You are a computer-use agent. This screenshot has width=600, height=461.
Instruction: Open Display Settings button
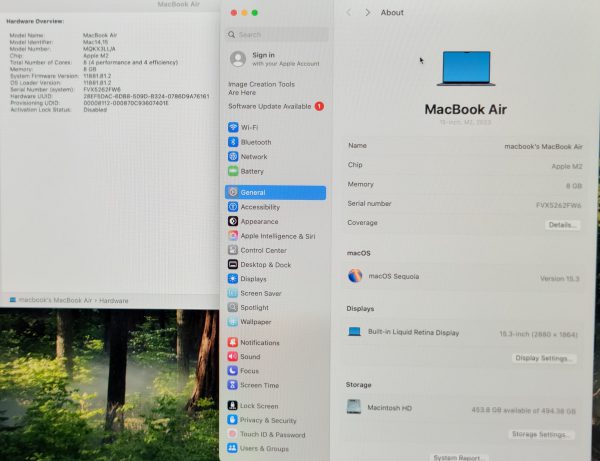coord(544,358)
